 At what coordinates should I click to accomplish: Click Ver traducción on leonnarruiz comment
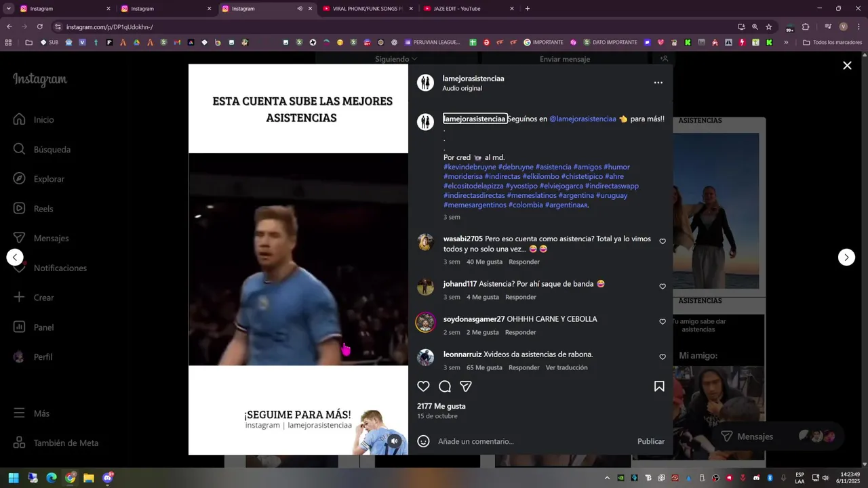[567, 367]
